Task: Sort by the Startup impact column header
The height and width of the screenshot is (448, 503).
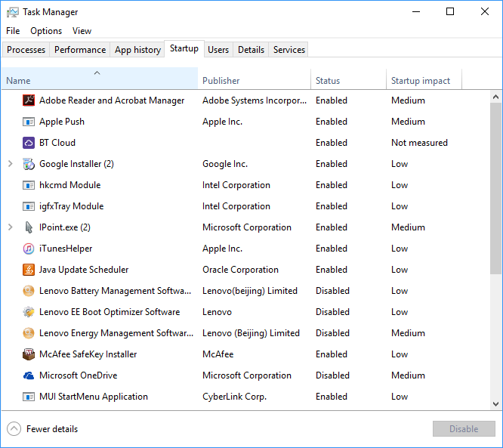Action: [424, 79]
